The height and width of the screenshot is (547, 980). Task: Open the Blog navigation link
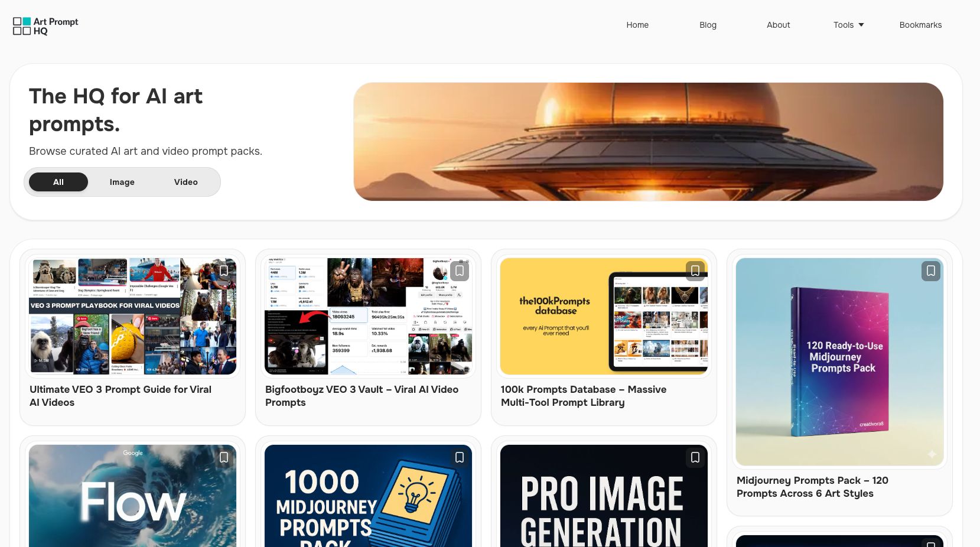tap(708, 25)
